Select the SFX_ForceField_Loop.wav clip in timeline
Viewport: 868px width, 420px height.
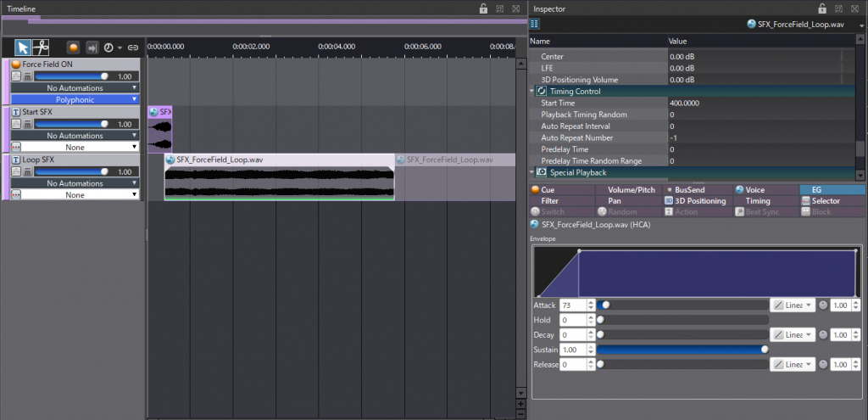coord(279,178)
